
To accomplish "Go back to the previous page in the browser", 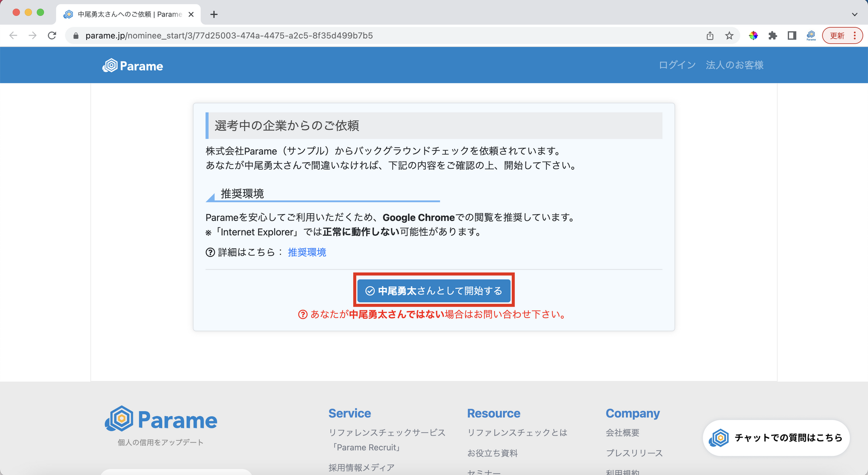I will tap(13, 36).
